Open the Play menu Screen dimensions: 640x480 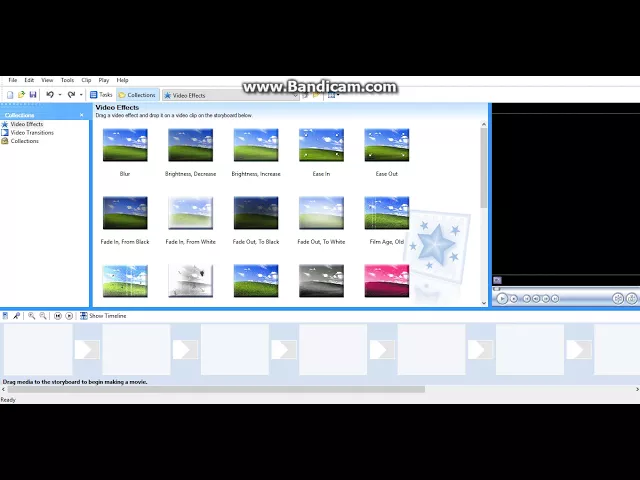104,80
